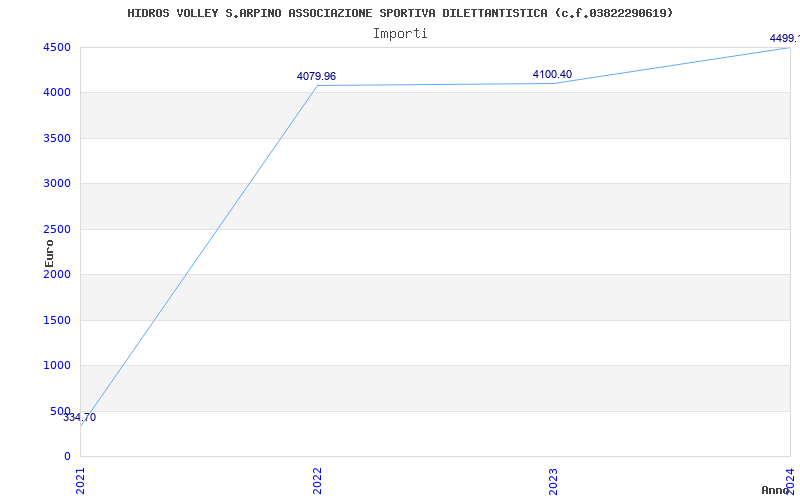This screenshot has height=500, width=800.
Task: Select the 4100.40 data label
Action: coord(552,74)
